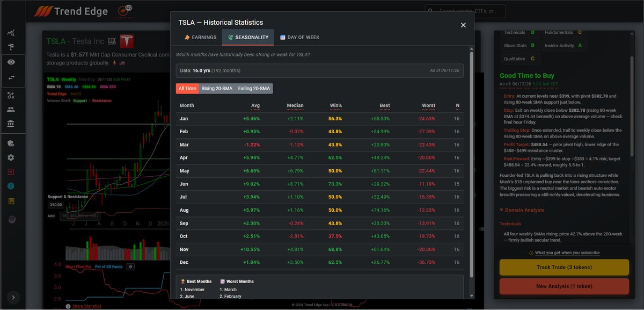644x310 pixels.
Task: Click the statistics dialog vertical scrollbar
Action: coord(472,164)
